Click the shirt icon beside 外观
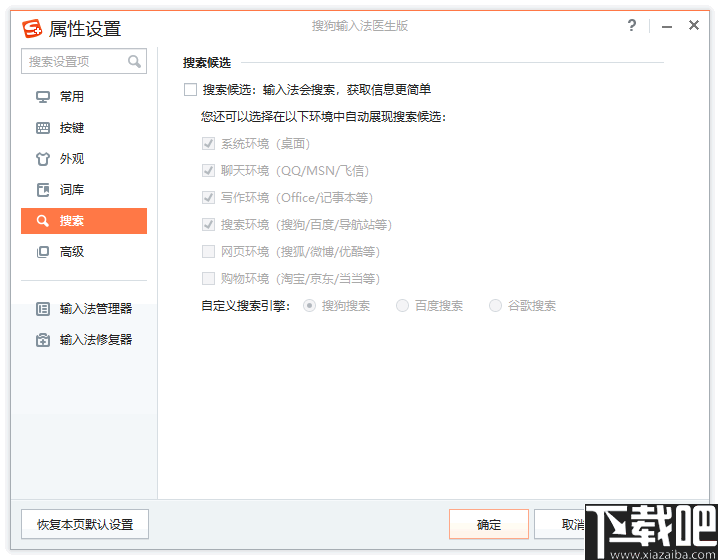Screen dimensions: 720x560 43,159
